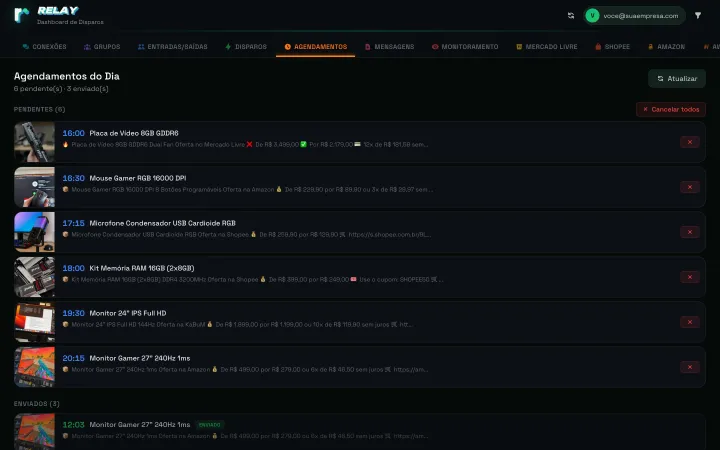
Task: Click the 16:00 time label
Action: [73, 133]
